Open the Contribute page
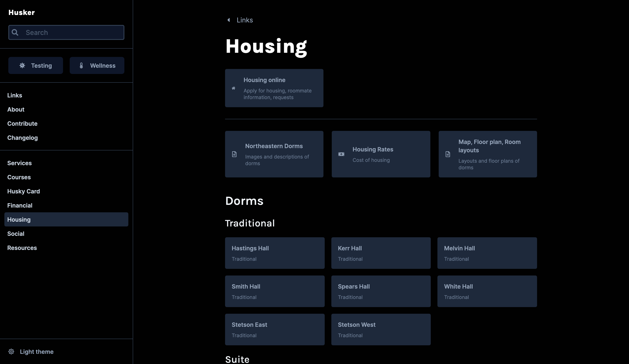The height and width of the screenshot is (364, 629). 22,123
